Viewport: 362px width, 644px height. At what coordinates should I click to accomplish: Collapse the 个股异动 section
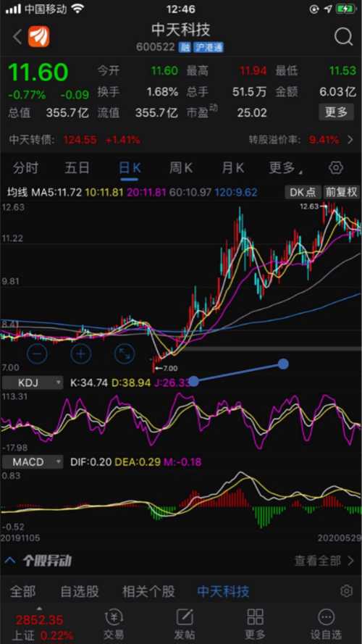pos(11,560)
